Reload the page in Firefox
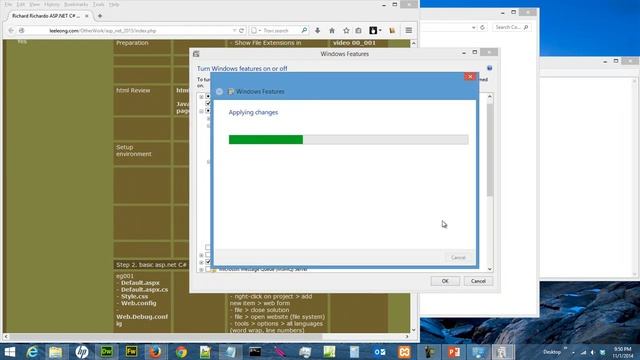 coord(241,31)
